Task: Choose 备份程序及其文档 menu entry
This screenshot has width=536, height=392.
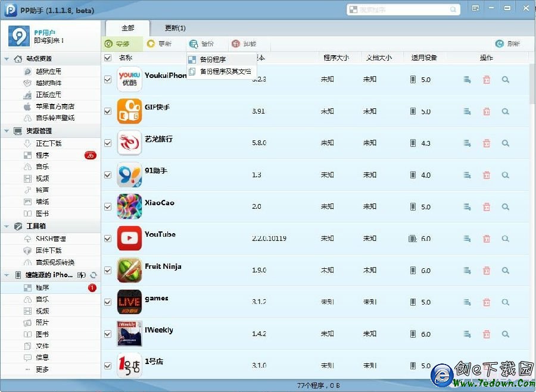Action: (x=222, y=71)
